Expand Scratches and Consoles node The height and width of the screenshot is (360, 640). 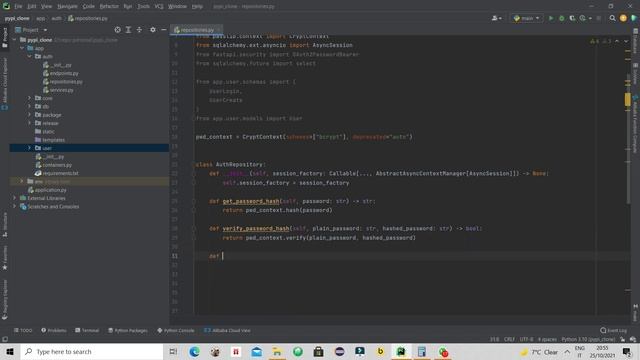(14, 207)
